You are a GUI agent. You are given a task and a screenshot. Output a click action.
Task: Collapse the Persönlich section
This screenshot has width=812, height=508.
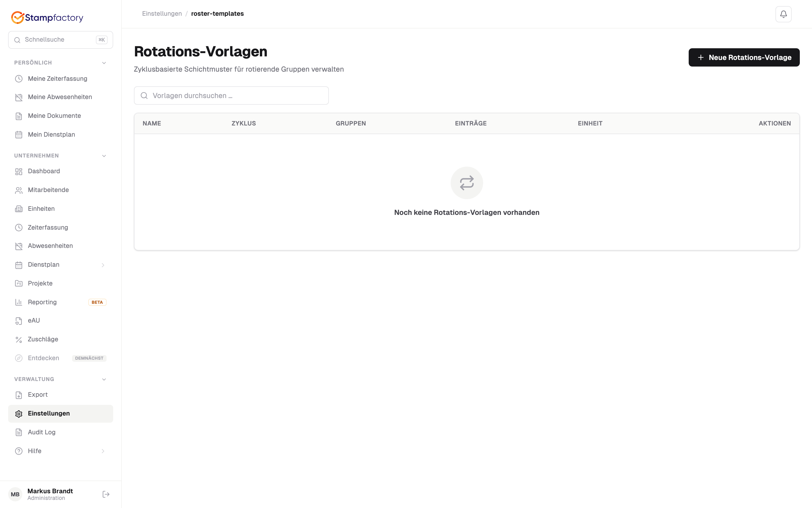pyautogui.click(x=104, y=63)
